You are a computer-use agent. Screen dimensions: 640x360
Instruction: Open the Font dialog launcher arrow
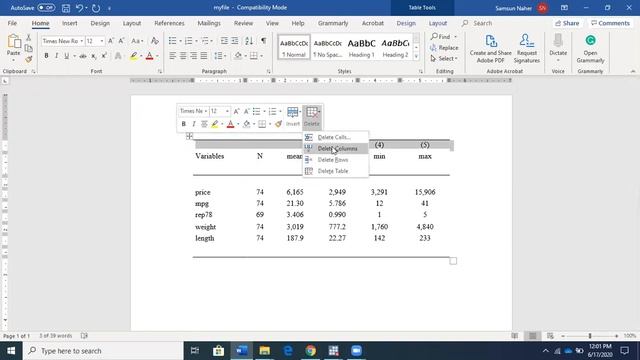160,71
